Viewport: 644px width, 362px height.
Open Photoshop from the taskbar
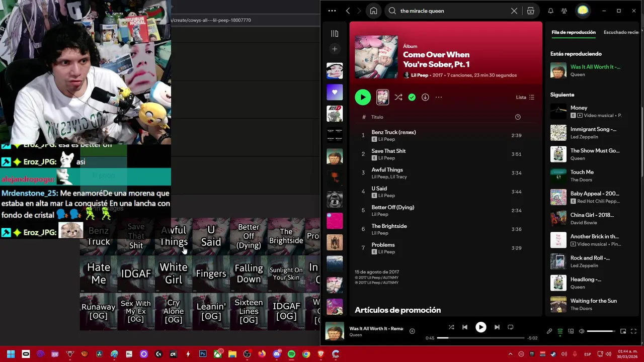pyautogui.click(x=203, y=354)
